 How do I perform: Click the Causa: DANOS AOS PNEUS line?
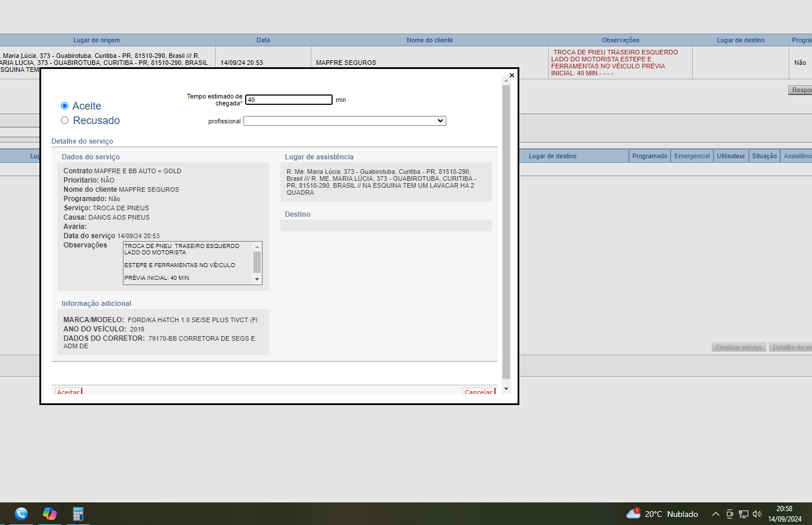click(107, 217)
